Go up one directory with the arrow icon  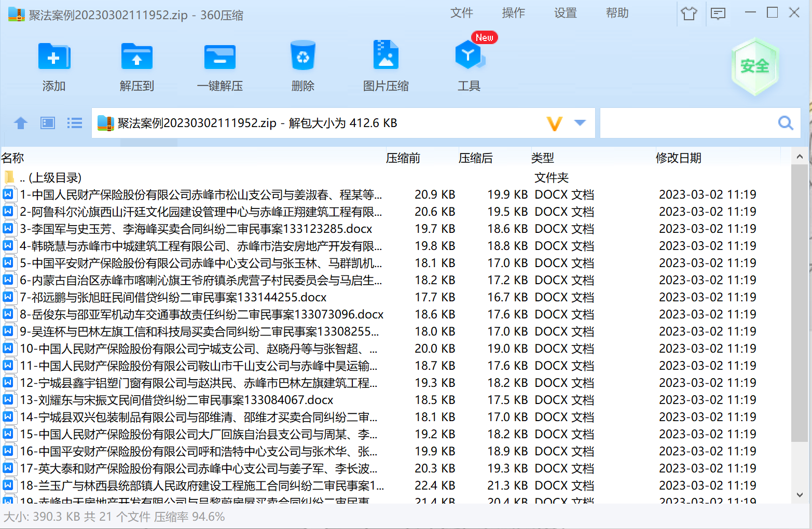pos(21,123)
